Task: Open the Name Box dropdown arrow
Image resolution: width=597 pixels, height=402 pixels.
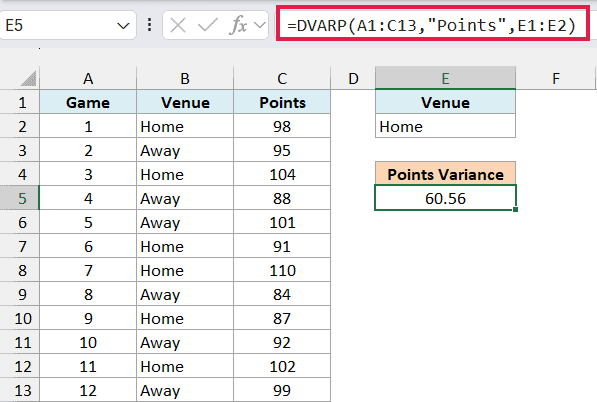Action: click(123, 26)
